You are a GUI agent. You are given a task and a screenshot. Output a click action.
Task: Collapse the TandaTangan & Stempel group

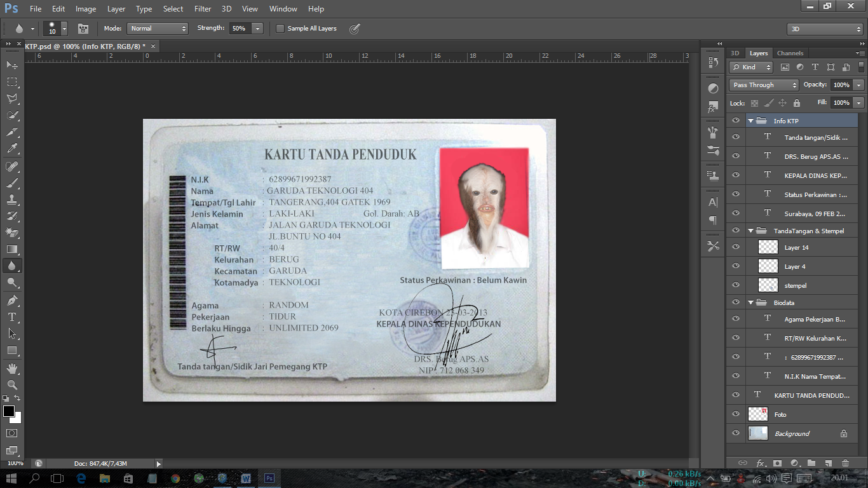[x=750, y=231]
